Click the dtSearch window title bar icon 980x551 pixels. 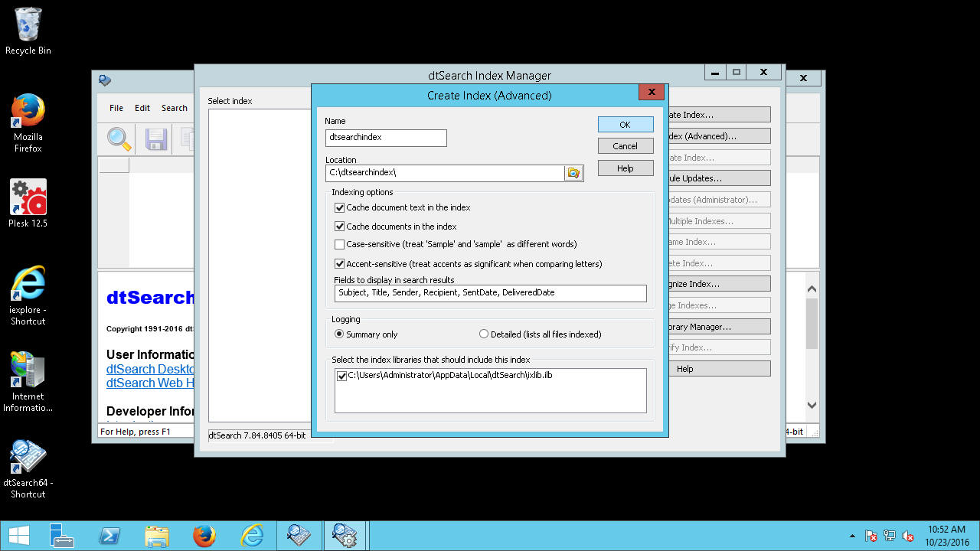point(105,80)
